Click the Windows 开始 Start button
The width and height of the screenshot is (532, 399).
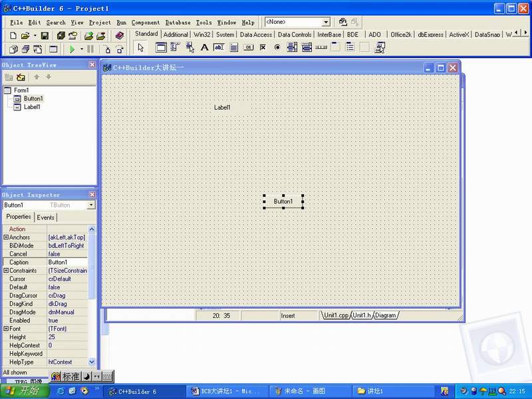click(24, 391)
